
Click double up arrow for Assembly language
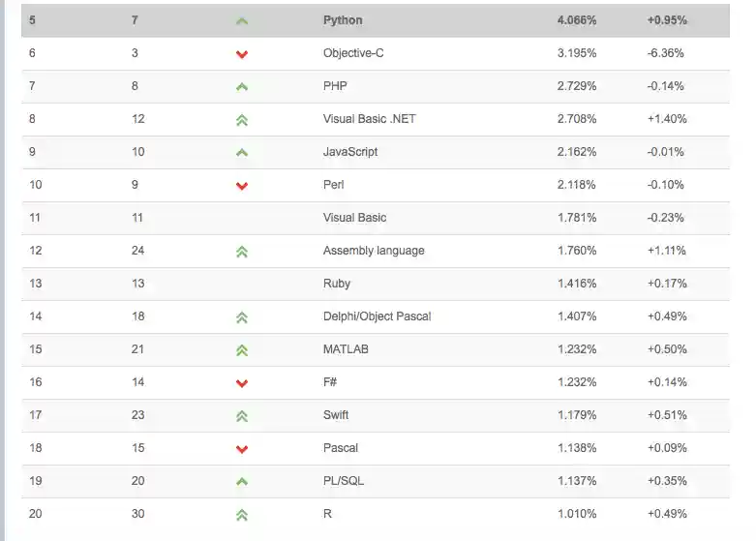tap(242, 252)
